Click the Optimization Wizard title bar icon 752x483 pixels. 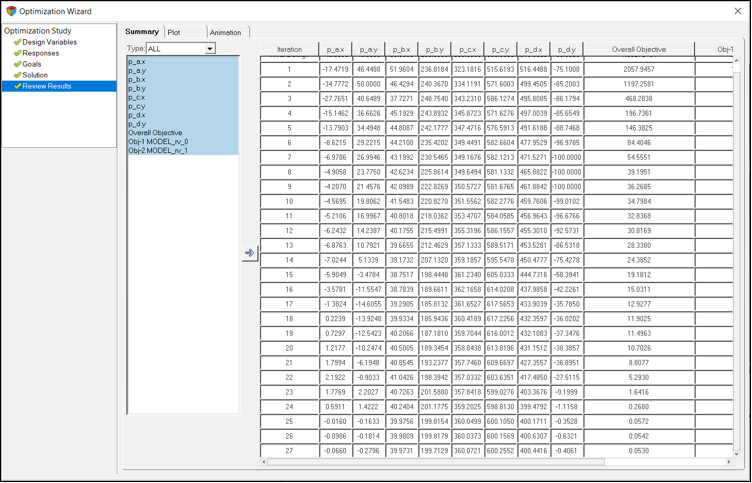point(11,11)
